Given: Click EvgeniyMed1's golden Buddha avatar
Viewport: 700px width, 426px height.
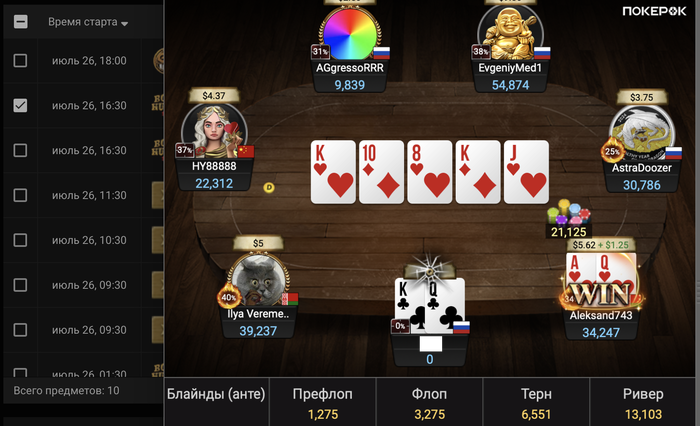Looking at the screenshot, I should 510,34.
